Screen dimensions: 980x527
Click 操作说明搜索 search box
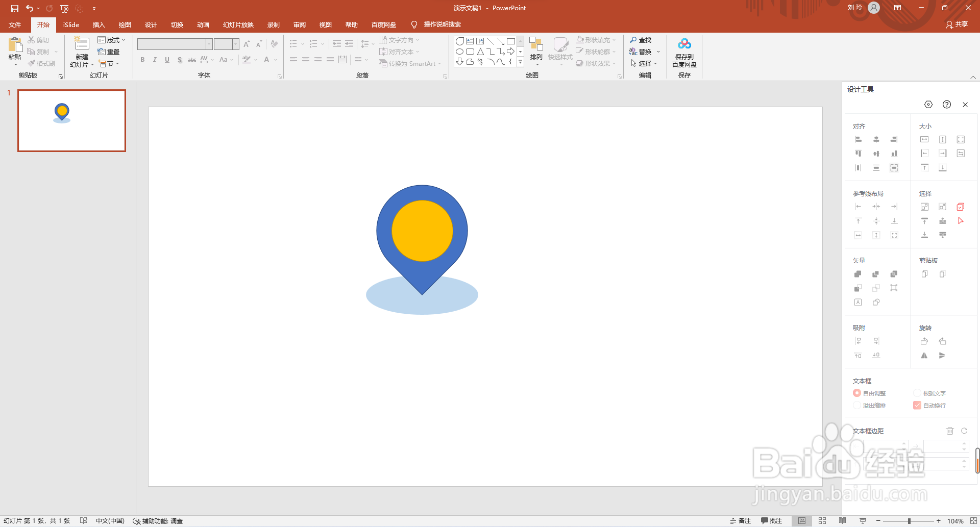442,24
